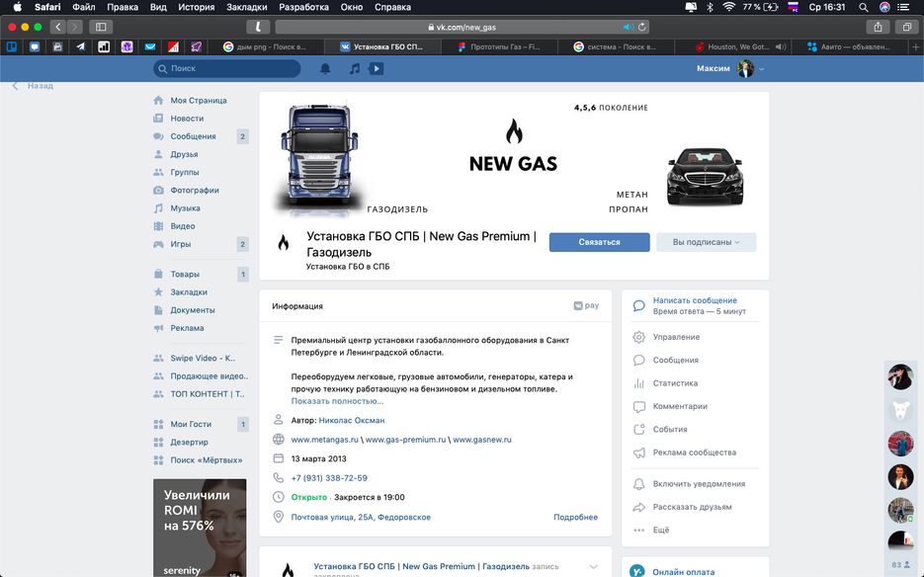Image resolution: width=924 pixels, height=577 pixels.
Task: Click Назад back link
Action: point(33,86)
